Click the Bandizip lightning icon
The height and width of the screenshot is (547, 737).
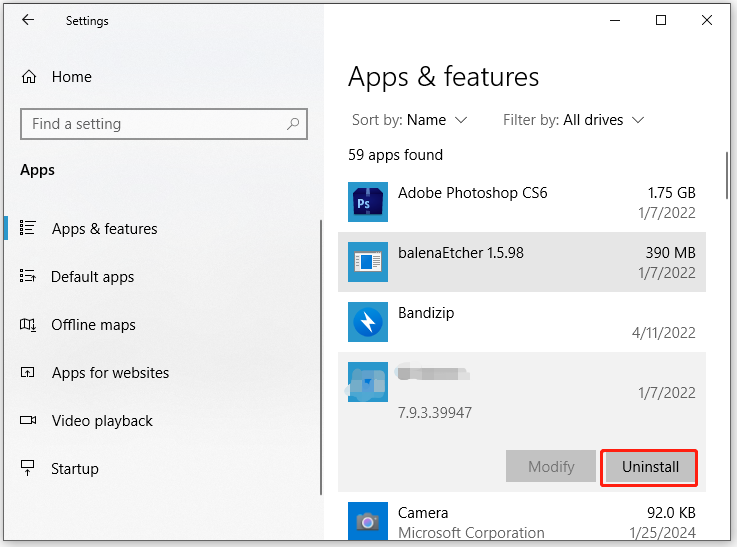368,322
